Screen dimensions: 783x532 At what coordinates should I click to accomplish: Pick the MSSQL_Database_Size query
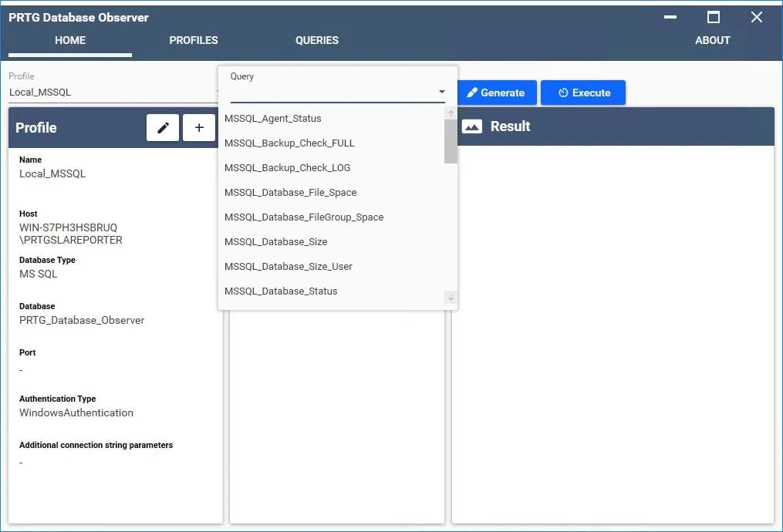pyautogui.click(x=331, y=242)
